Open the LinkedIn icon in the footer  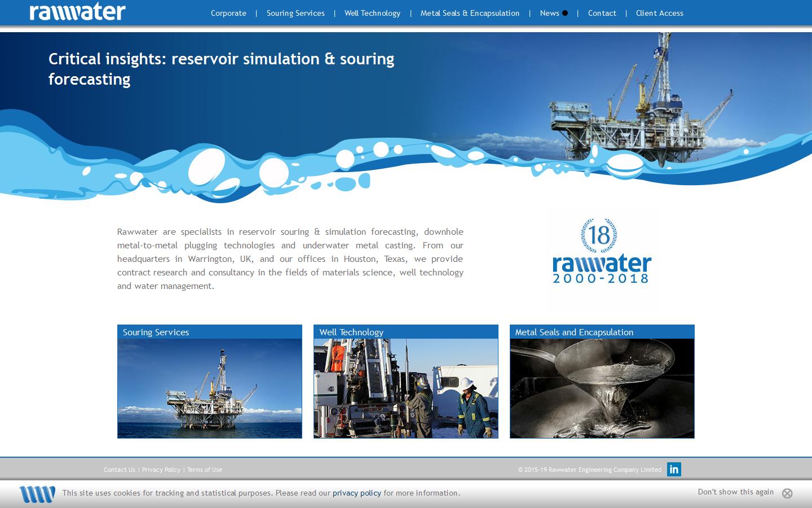(x=674, y=469)
